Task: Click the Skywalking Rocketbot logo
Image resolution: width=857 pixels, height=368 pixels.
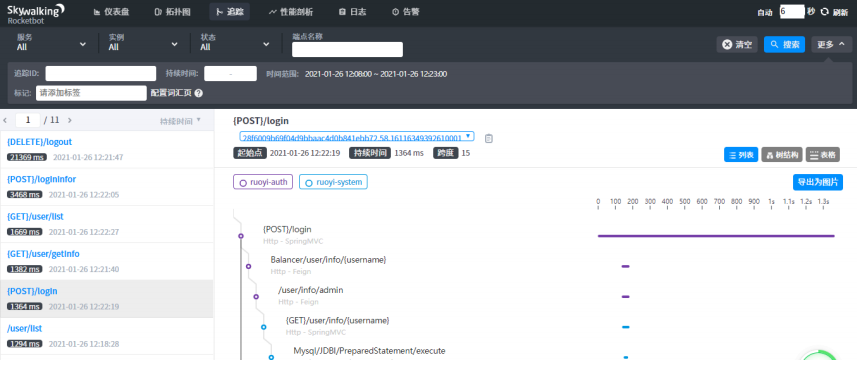Action: click(x=36, y=13)
